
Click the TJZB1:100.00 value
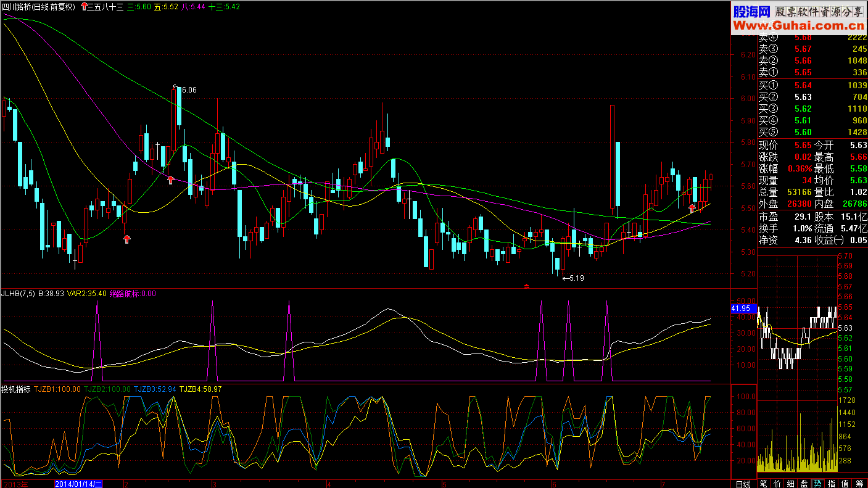pyautogui.click(x=57, y=389)
